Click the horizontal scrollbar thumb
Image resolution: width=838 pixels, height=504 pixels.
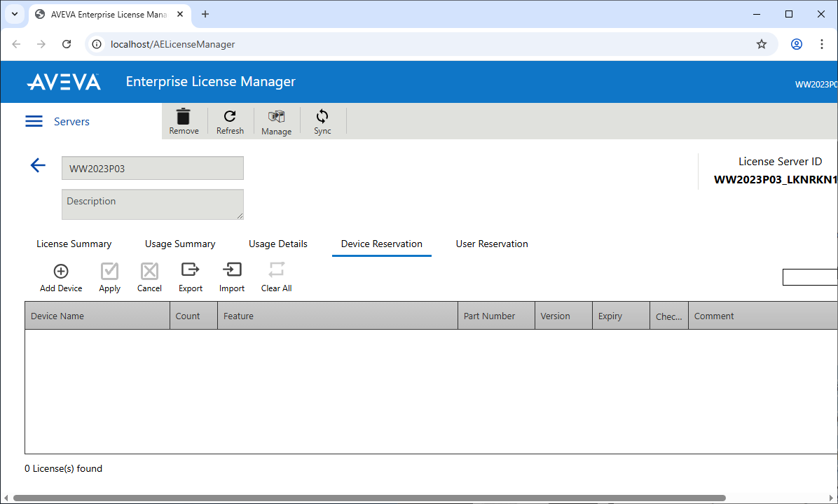pos(369,498)
